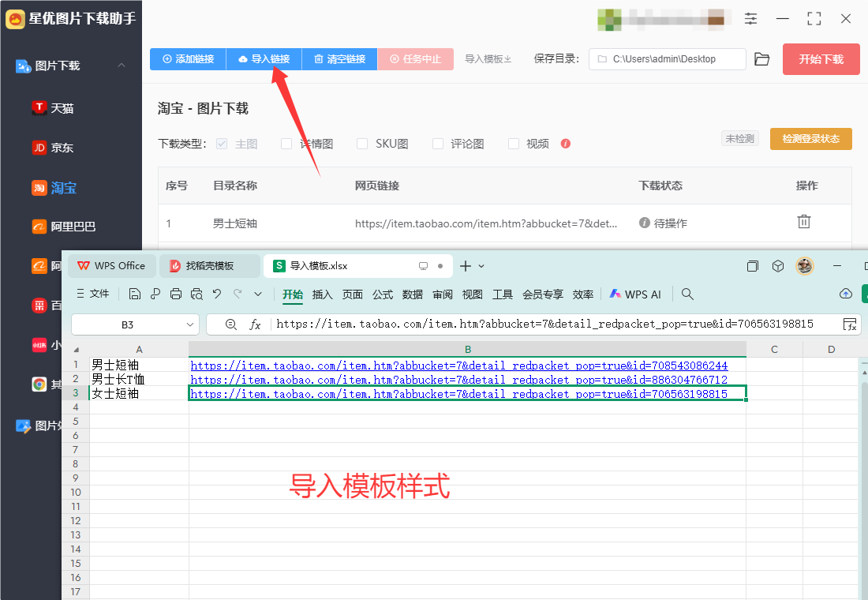Viewport: 868px width, 600px height.
Task: Select the JD (京东) sidebar entry
Action: 53,148
